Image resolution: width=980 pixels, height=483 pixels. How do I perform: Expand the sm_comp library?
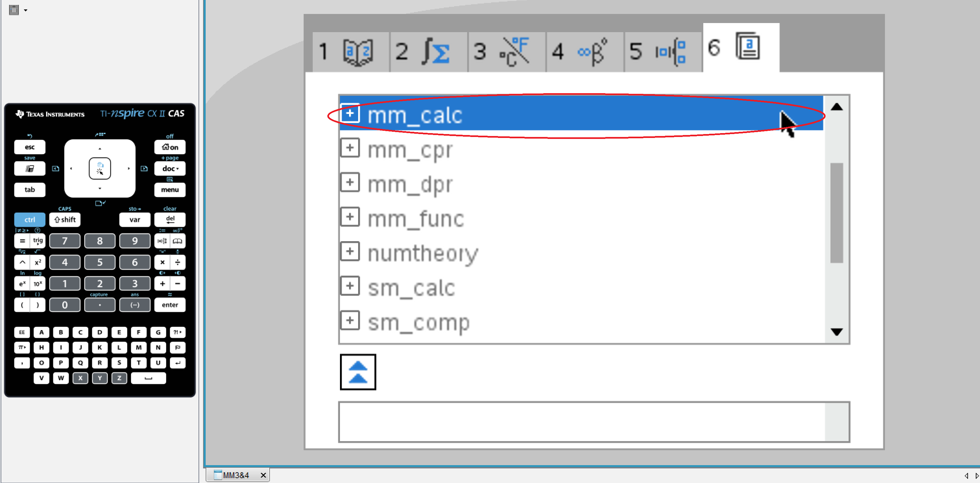tap(350, 320)
